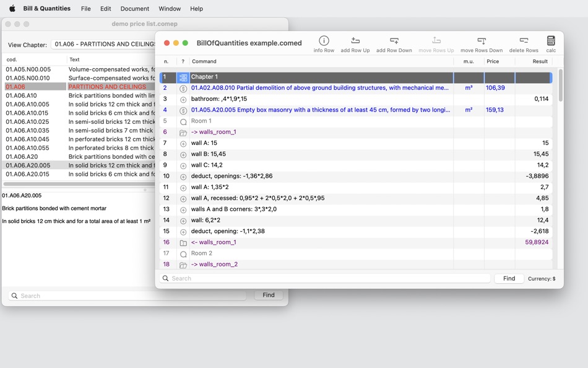
Task: Open the Document menu
Action: pyautogui.click(x=135, y=8)
